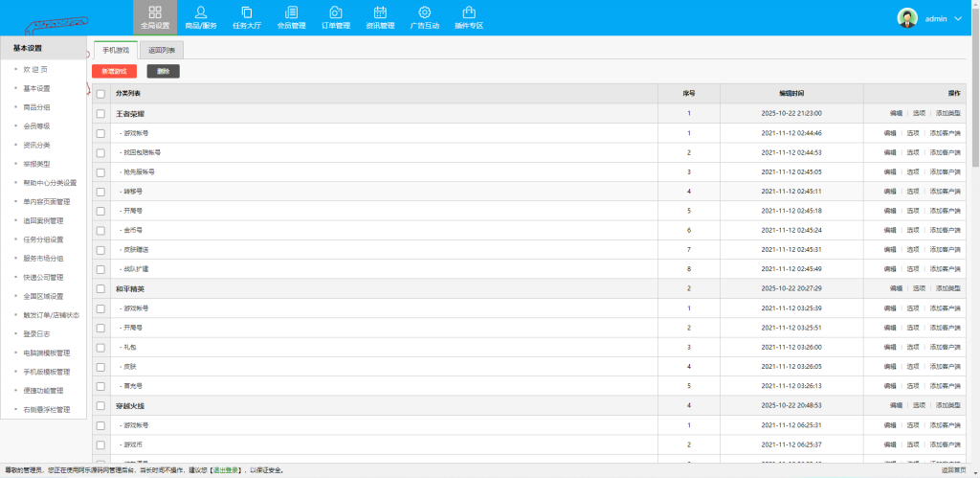Click 返回首页 link at bottom right
The height and width of the screenshot is (478, 980).
pyautogui.click(x=953, y=470)
